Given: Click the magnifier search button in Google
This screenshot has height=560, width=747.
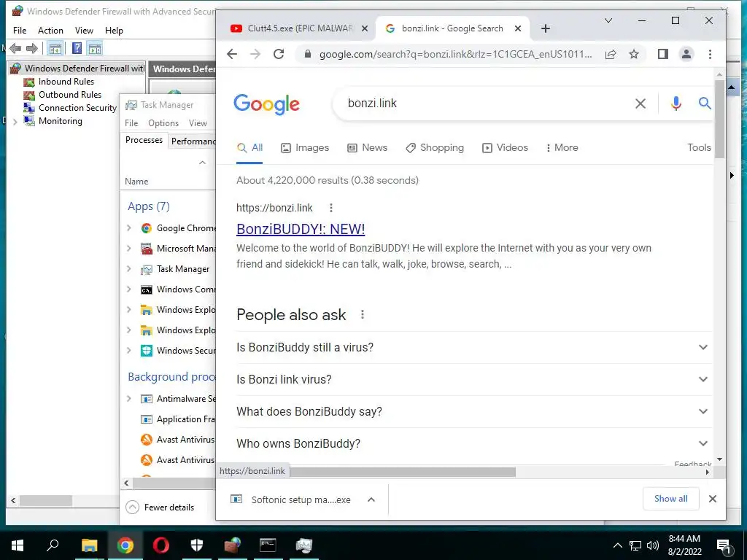Looking at the screenshot, I should pos(705,104).
